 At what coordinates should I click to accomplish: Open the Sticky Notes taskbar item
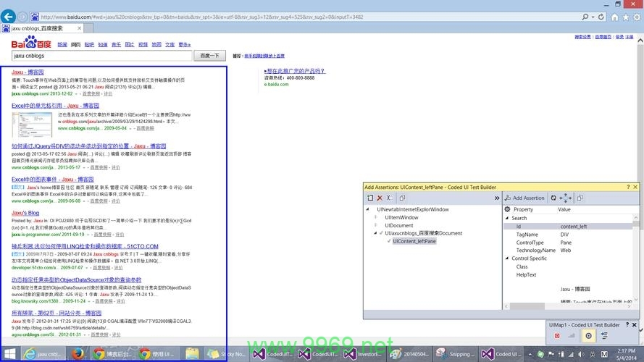point(225,354)
